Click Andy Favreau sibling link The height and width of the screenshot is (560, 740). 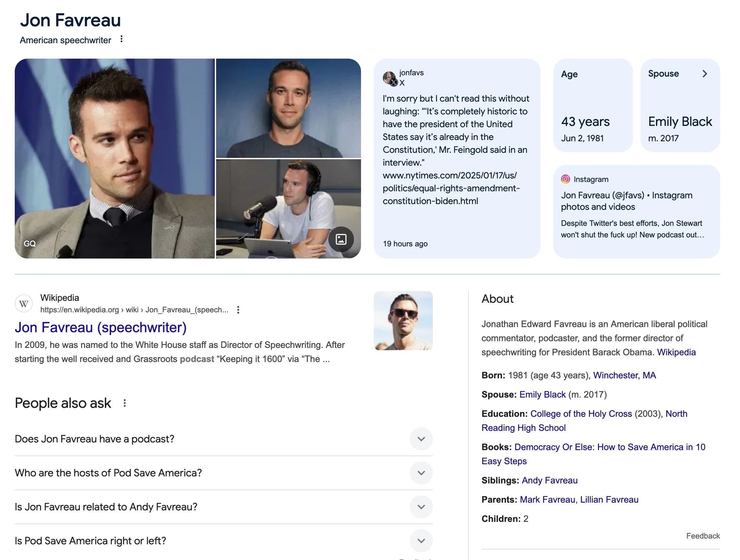coord(549,481)
